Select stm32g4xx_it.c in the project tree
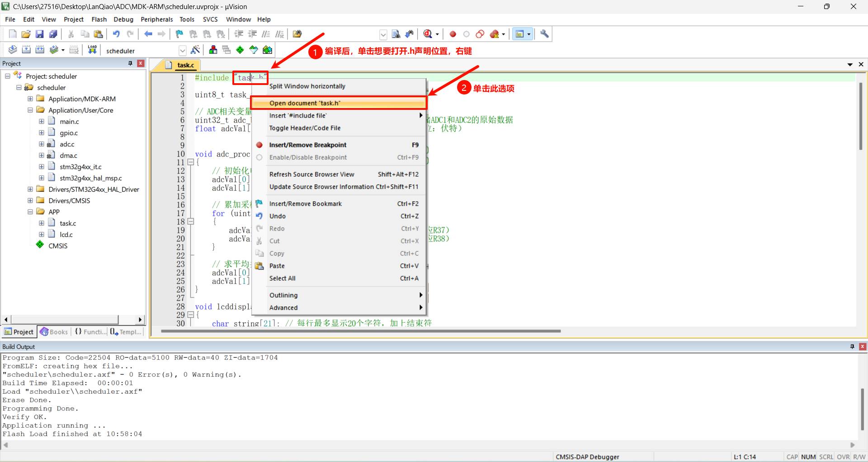 click(80, 167)
